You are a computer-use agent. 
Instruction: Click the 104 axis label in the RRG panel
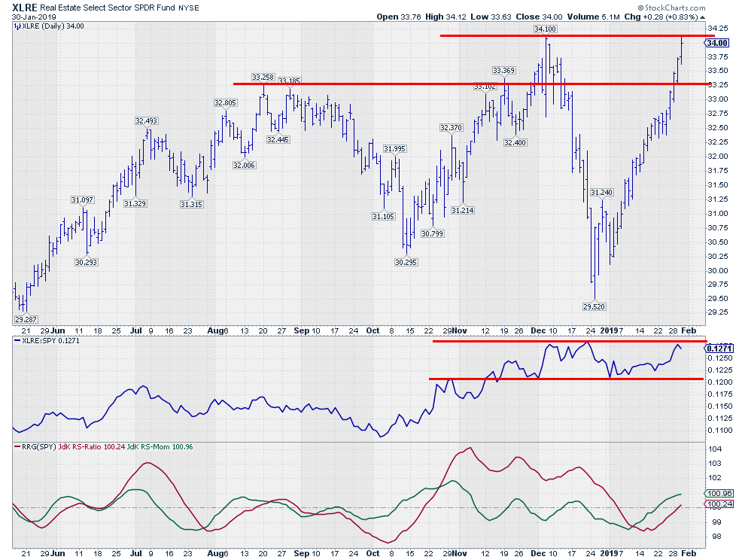tap(715, 449)
